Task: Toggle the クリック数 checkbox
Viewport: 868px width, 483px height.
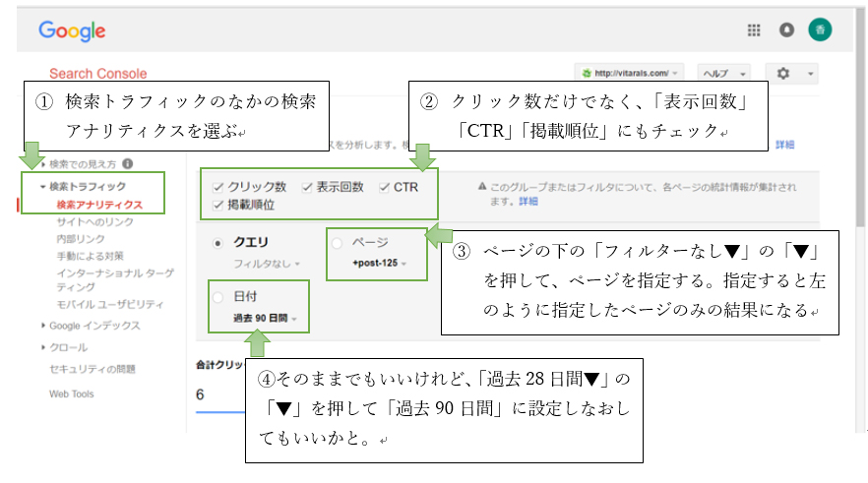Action: [218, 188]
